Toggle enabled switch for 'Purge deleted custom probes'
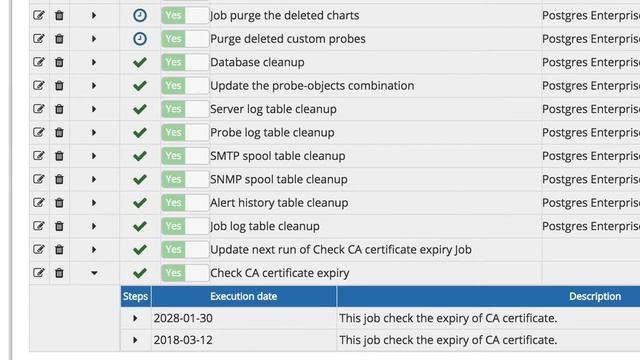 [x=185, y=39]
